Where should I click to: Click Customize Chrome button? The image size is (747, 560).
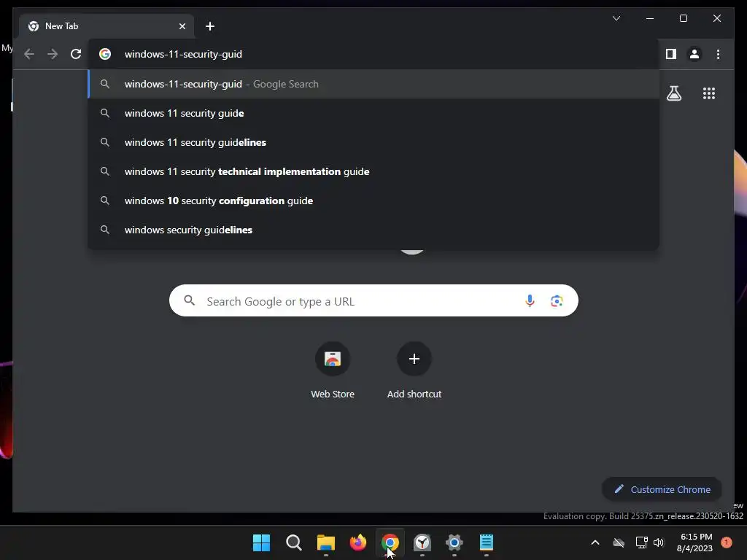click(x=662, y=489)
